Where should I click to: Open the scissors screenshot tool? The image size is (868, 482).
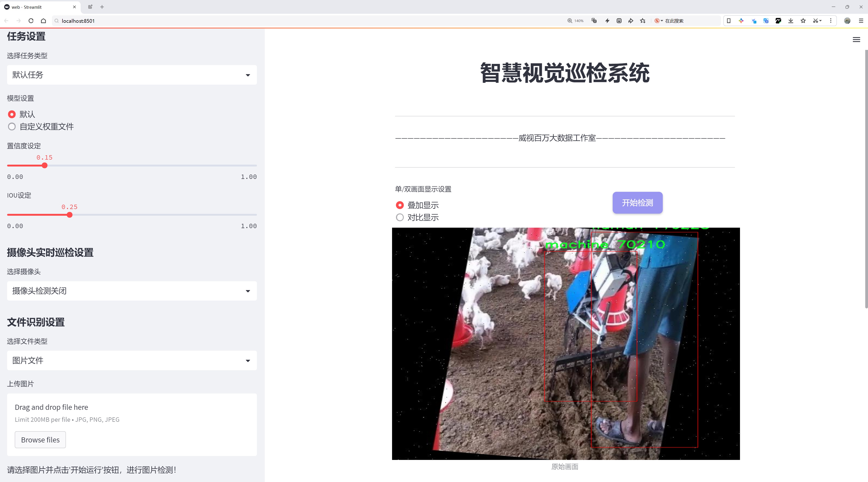(817, 20)
